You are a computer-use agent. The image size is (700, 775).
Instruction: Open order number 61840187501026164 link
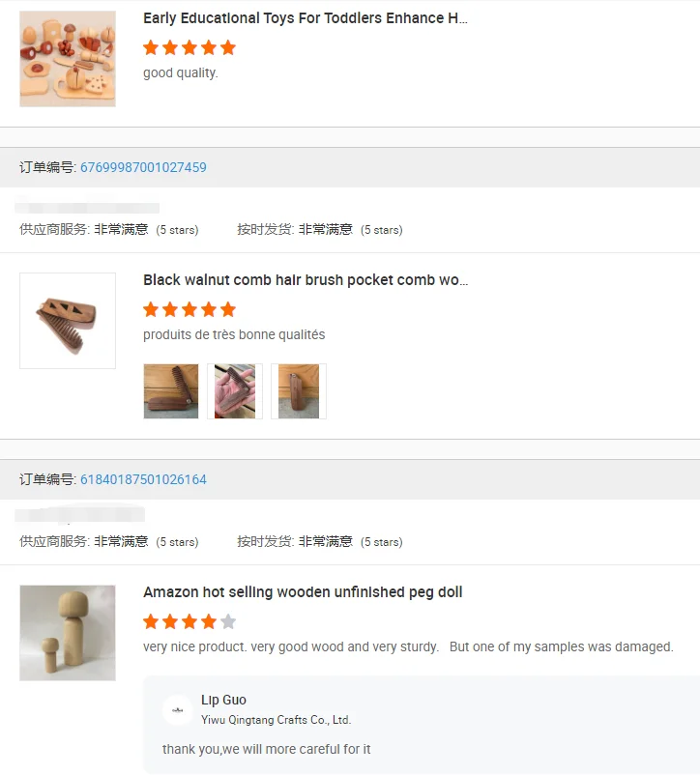pyautogui.click(x=143, y=479)
